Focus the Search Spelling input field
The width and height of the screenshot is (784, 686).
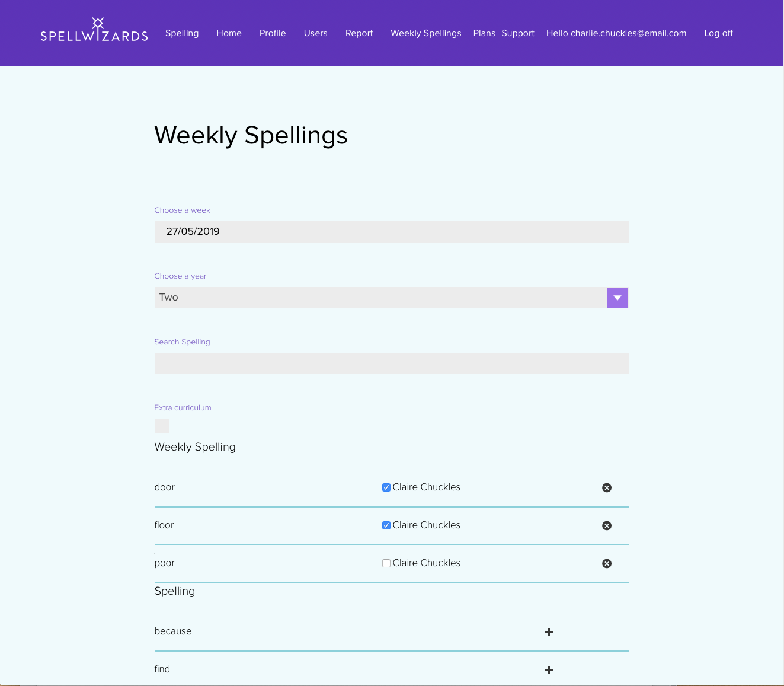click(391, 363)
